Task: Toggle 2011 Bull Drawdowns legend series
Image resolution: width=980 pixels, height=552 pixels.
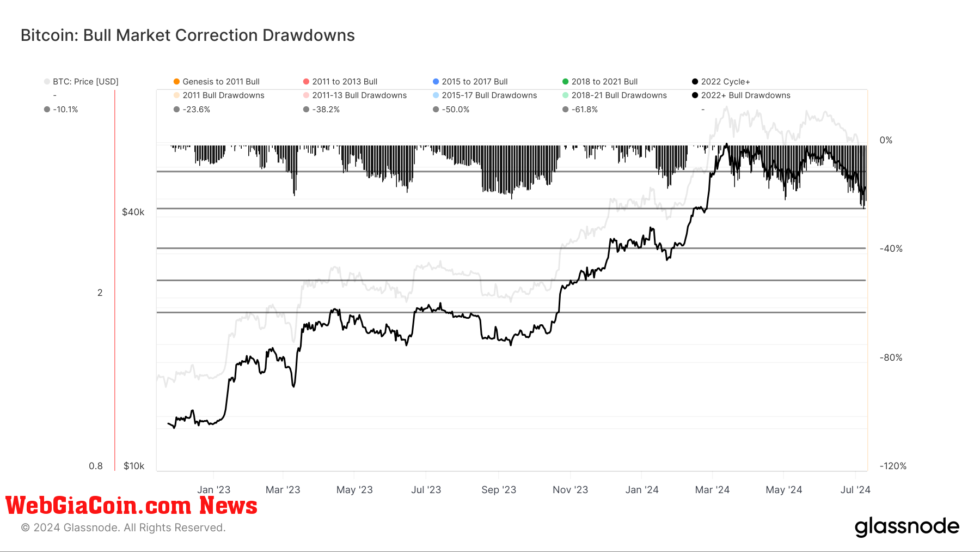Action: [219, 95]
